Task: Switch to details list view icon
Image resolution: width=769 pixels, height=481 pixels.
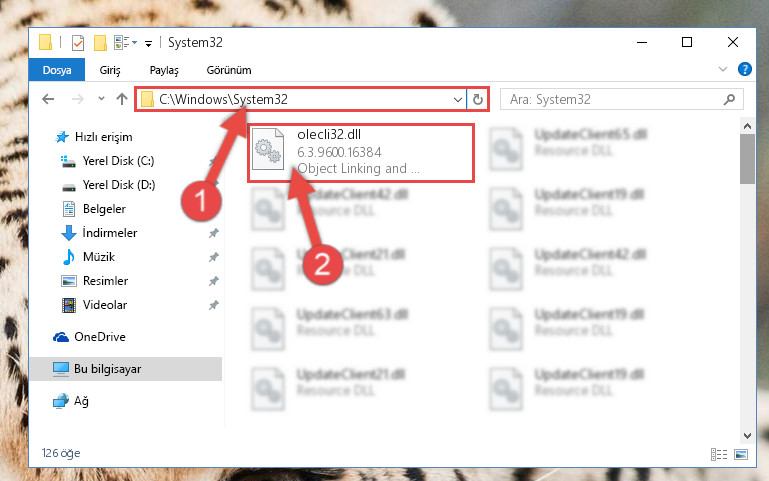Action: tap(718, 455)
